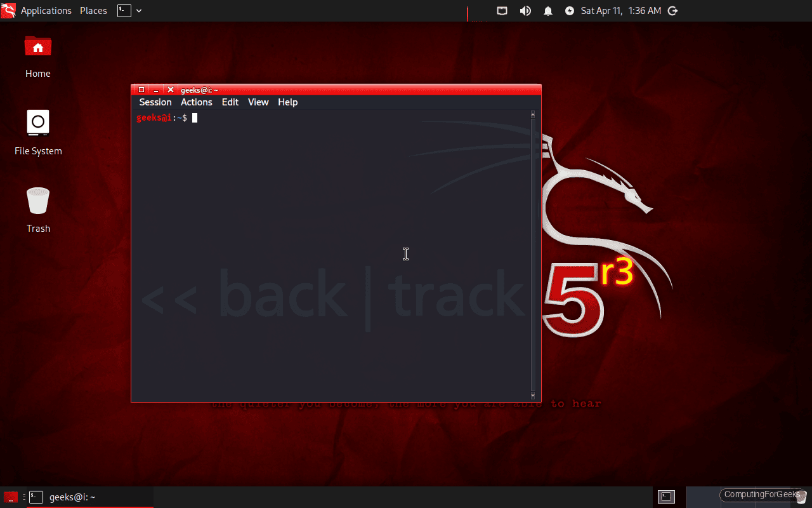Click the network status icon in the top panel
The image size is (812, 508).
[502, 10]
